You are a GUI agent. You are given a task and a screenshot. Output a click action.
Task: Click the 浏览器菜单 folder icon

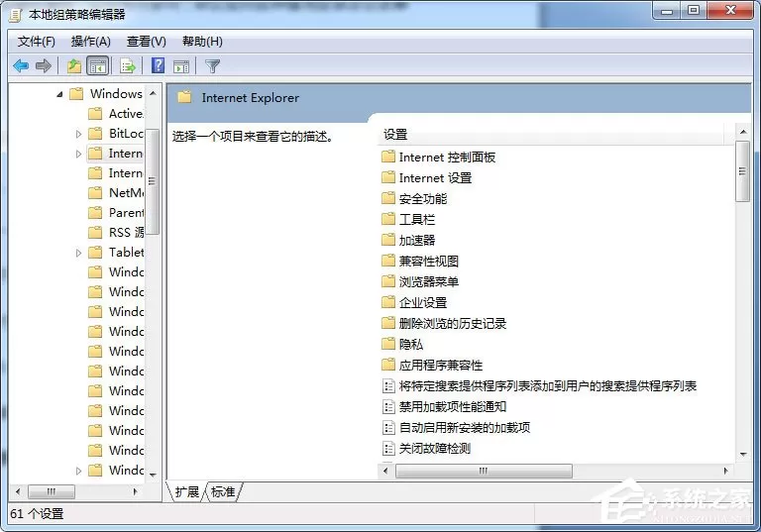coord(388,282)
